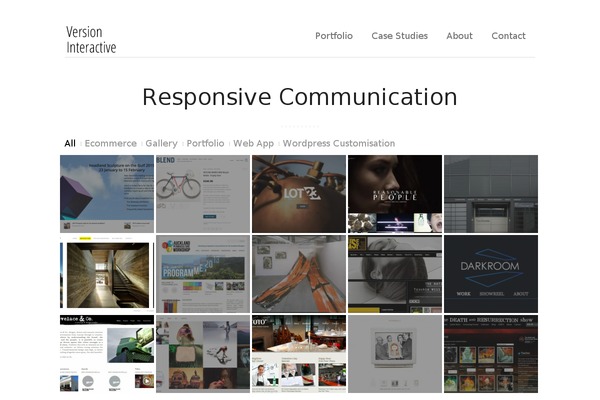Open the Reasonable People thumbnail
Viewport: 600px width, 400px height.
pos(395,194)
